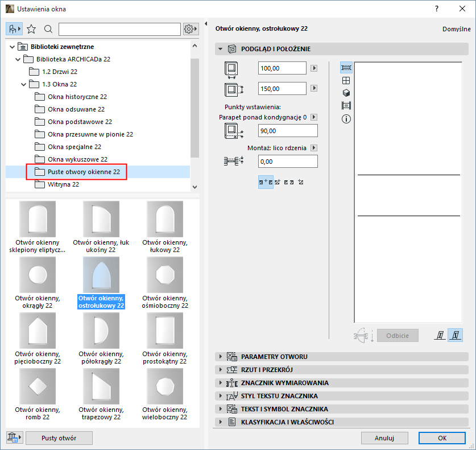Switch preview to 3D view icon
The image size is (476, 450).
(x=346, y=93)
